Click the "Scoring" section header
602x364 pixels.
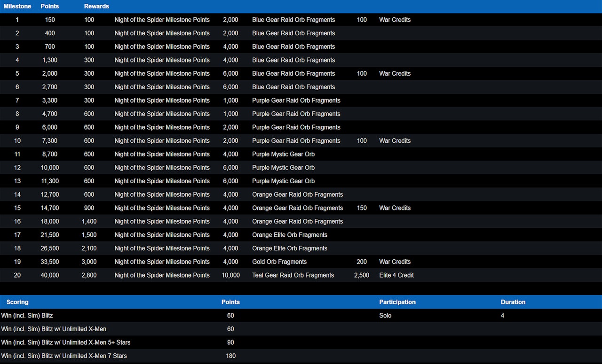coord(17,302)
